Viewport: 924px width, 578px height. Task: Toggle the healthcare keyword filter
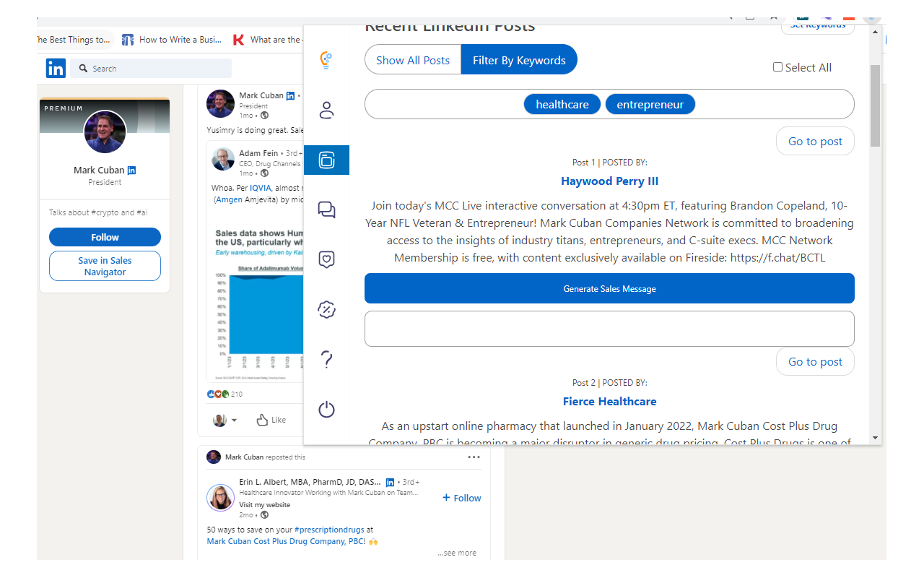[562, 104]
